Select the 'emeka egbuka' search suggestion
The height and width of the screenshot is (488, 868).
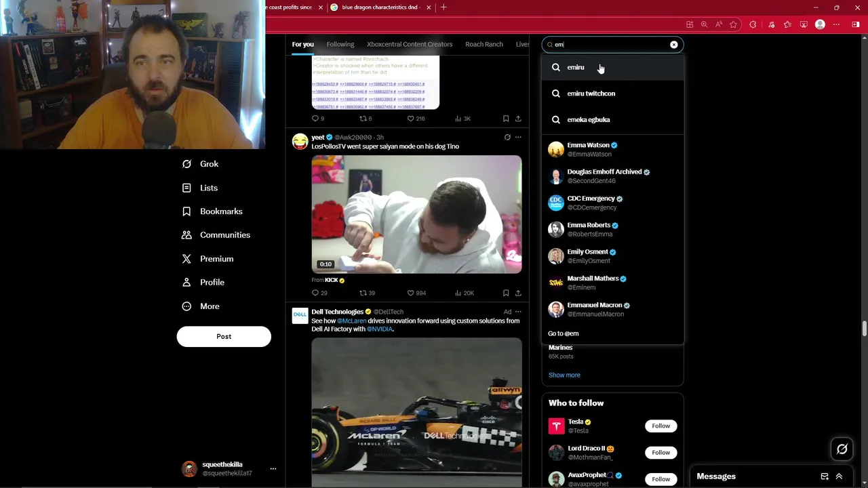click(612, 119)
